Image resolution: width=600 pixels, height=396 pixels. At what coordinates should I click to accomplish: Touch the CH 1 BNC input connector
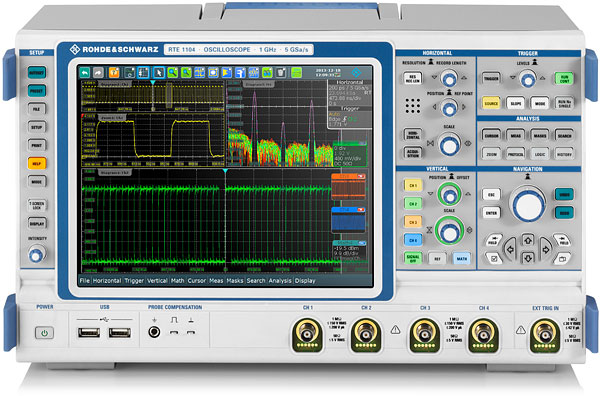point(307,335)
